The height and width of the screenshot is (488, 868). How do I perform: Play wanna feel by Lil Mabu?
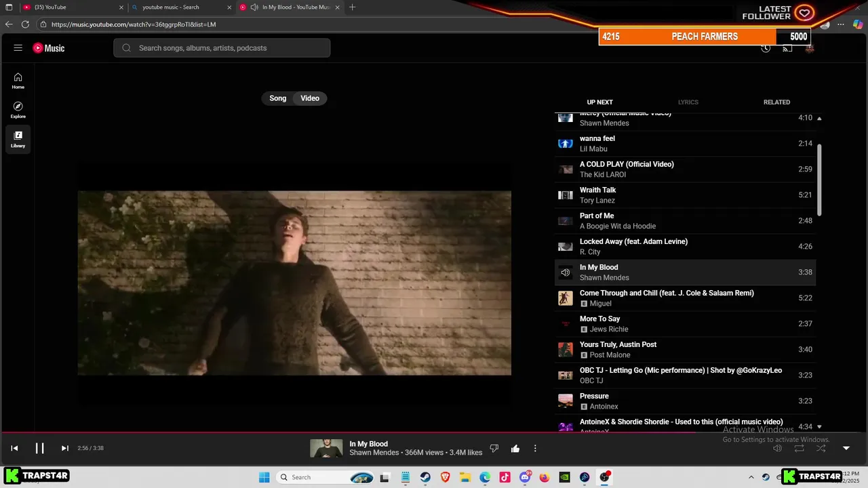coord(685,144)
